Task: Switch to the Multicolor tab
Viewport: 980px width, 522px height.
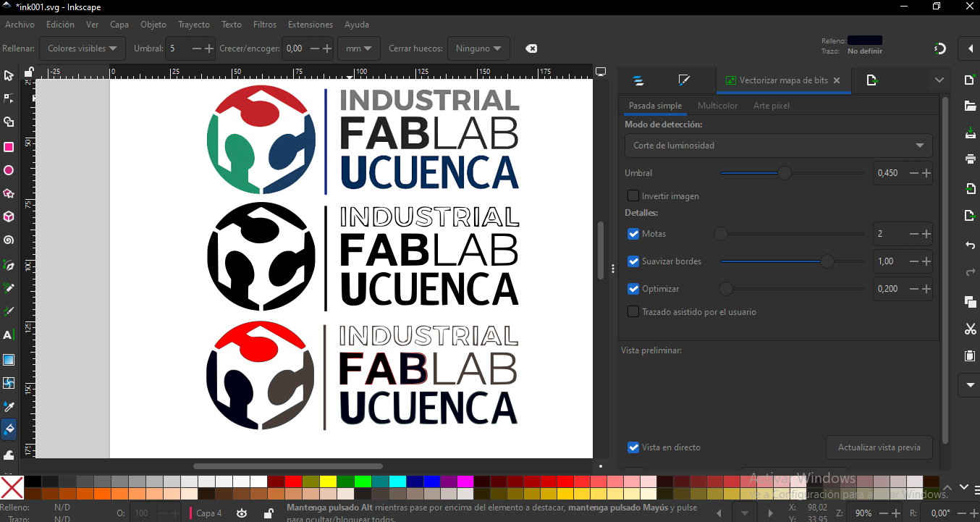Action: coord(717,105)
